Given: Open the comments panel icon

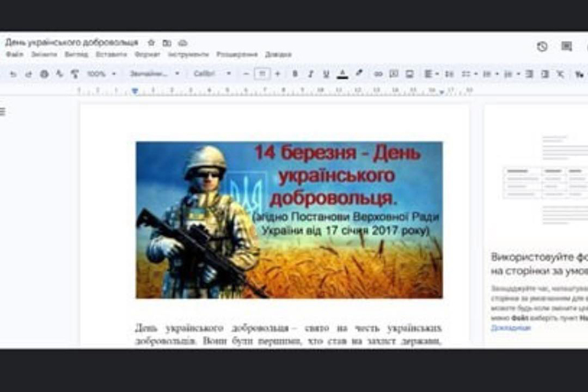Looking at the screenshot, I should tap(566, 46).
